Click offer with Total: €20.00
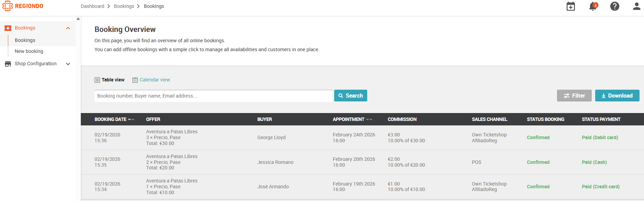This screenshot has width=644, height=201. pyautogui.click(x=172, y=162)
